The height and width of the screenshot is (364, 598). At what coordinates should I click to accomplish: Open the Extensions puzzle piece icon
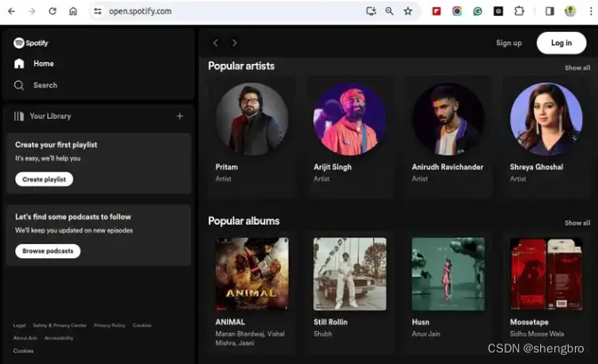(519, 11)
